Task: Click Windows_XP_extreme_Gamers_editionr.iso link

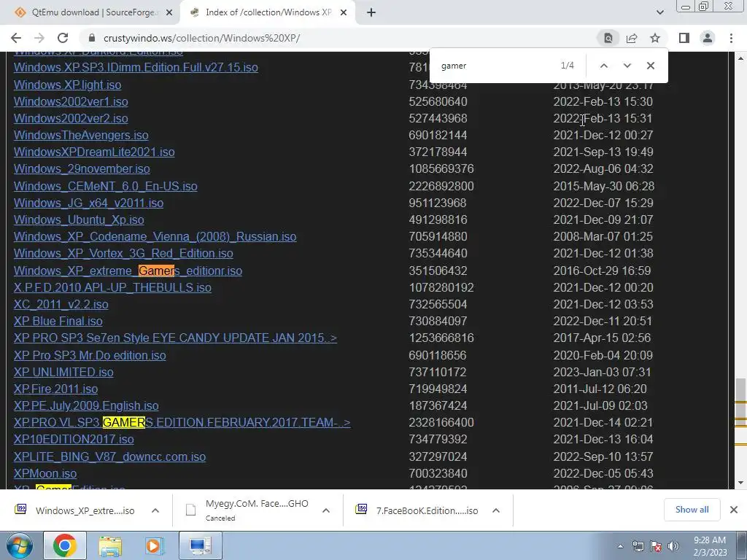Action: (128, 271)
